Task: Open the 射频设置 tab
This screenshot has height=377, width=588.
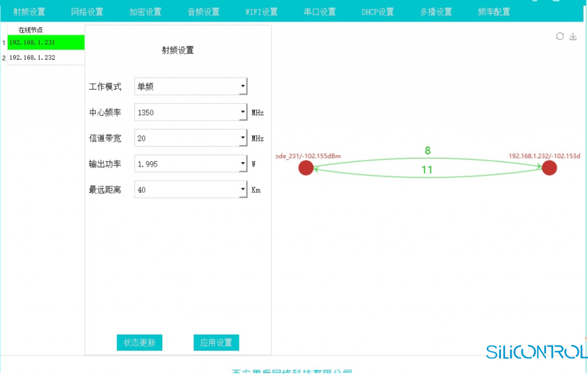Action: (x=29, y=12)
